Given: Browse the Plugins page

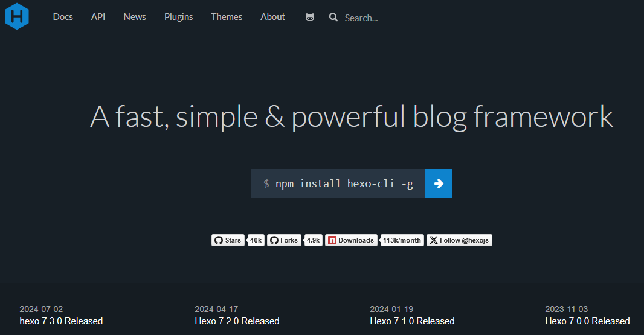Looking at the screenshot, I should (x=178, y=17).
